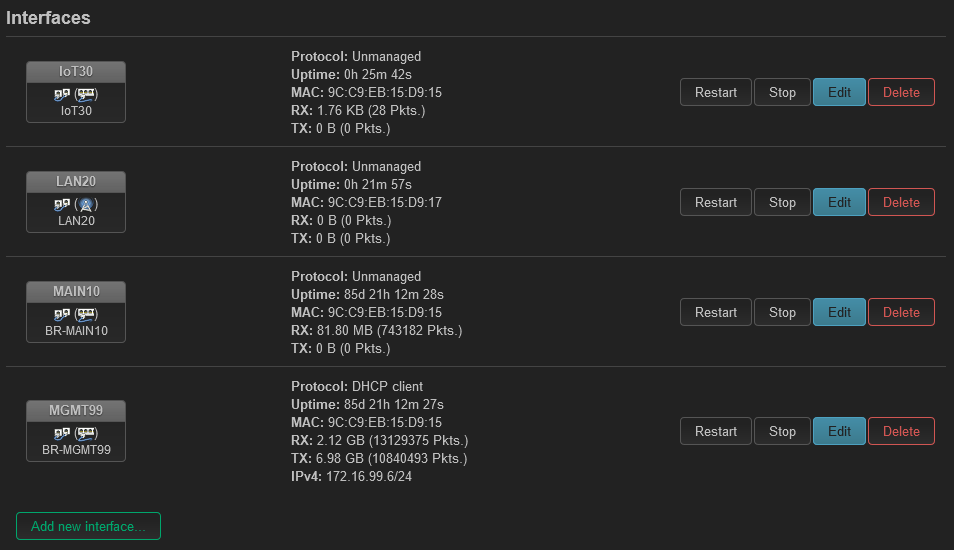The width and height of the screenshot is (954, 550).
Task: Select the MGMT99 interface name badge
Action: [76, 410]
